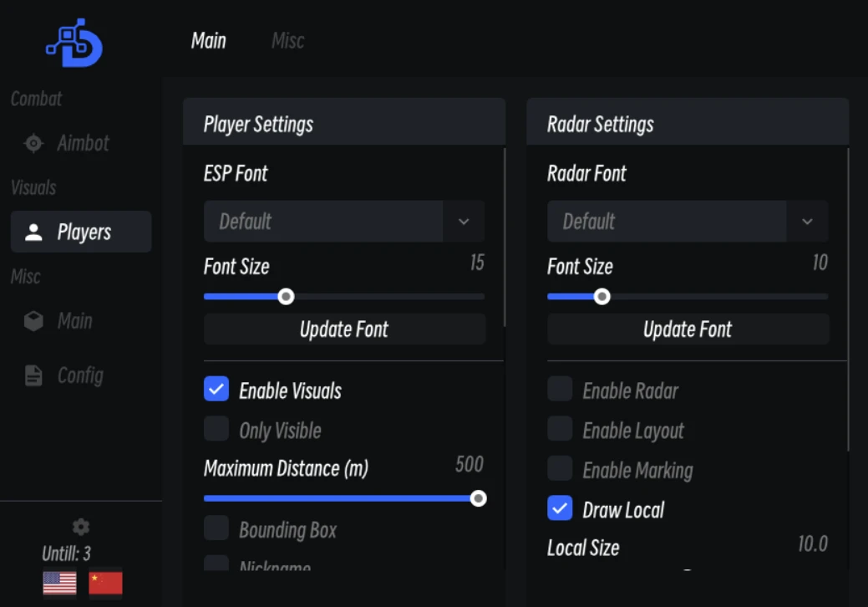Screen dimensions: 868x607
Task: Disable the Draw Local checkbox
Action: [560, 508]
